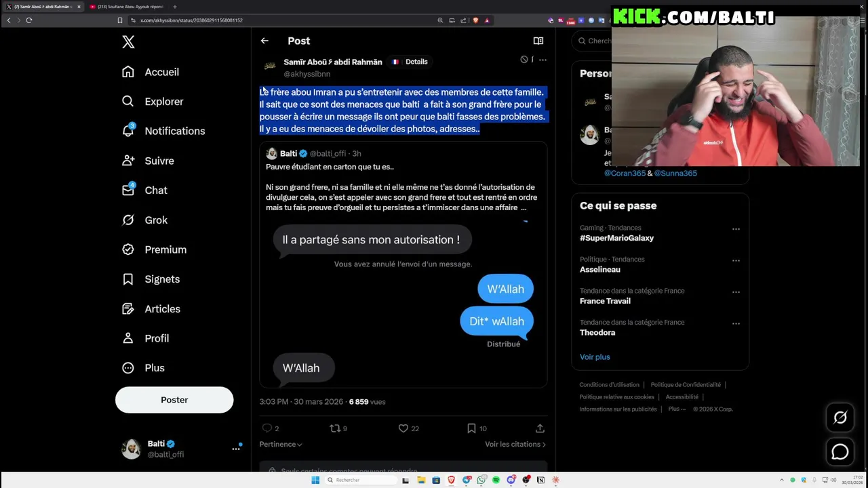Bookmark the post with 10 saves
Image resolution: width=868 pixels, height=488 pixels.
(x=471, y=428)
